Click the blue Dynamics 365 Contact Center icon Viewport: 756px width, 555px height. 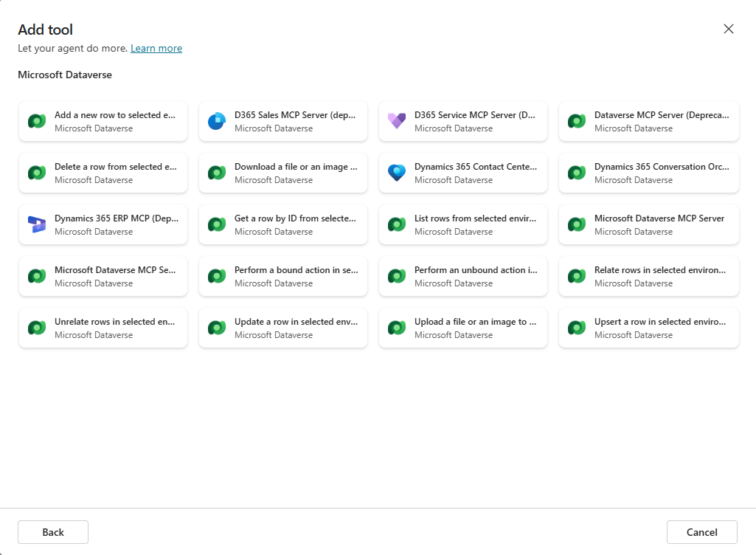point(397,173)
